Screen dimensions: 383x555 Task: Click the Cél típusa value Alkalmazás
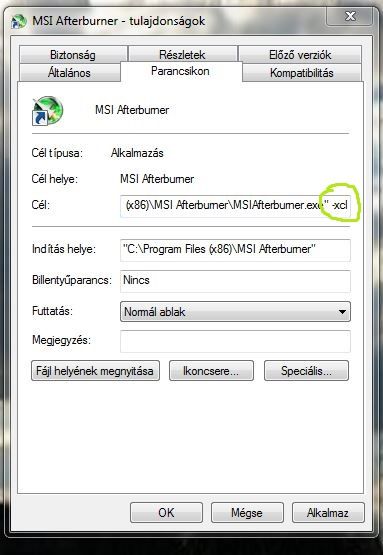pos(137,153)
